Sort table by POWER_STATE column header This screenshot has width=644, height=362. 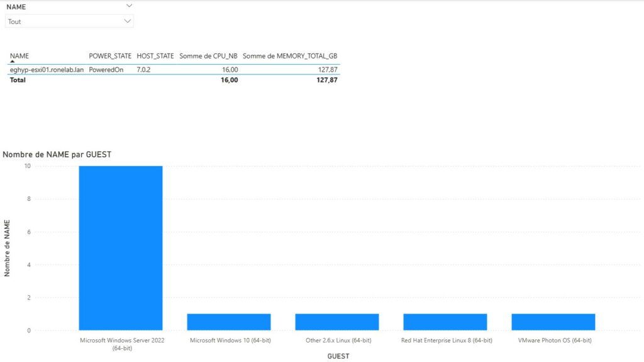pos(110,57)
